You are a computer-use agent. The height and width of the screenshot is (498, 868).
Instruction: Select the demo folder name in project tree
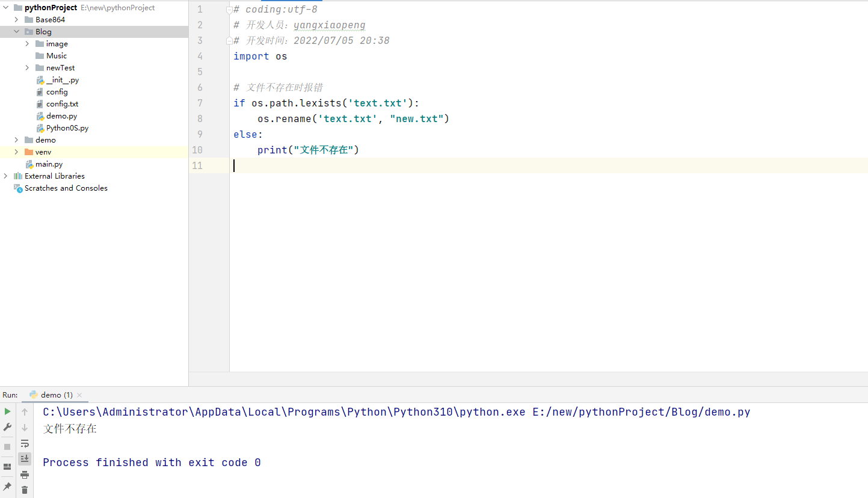pyautogui.click(x=46, y=140)
